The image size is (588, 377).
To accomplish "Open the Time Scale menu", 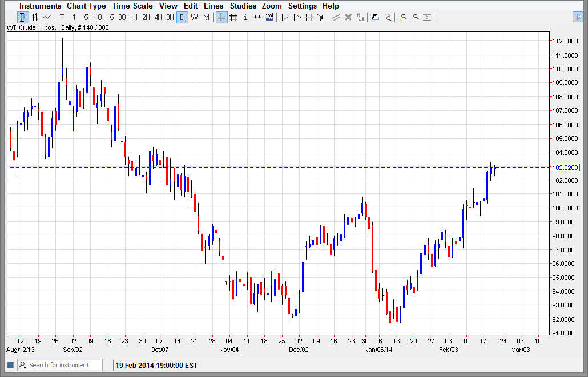I will click(132, 6).
